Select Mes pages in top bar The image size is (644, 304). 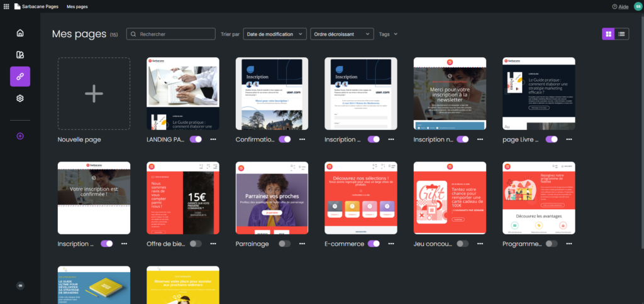pyautogui.click(x=77, y=6)
